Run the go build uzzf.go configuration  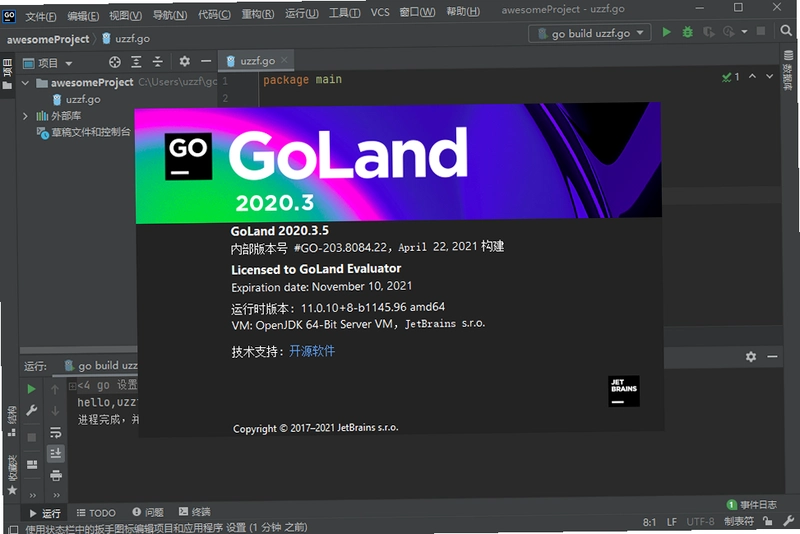[666, 32]
